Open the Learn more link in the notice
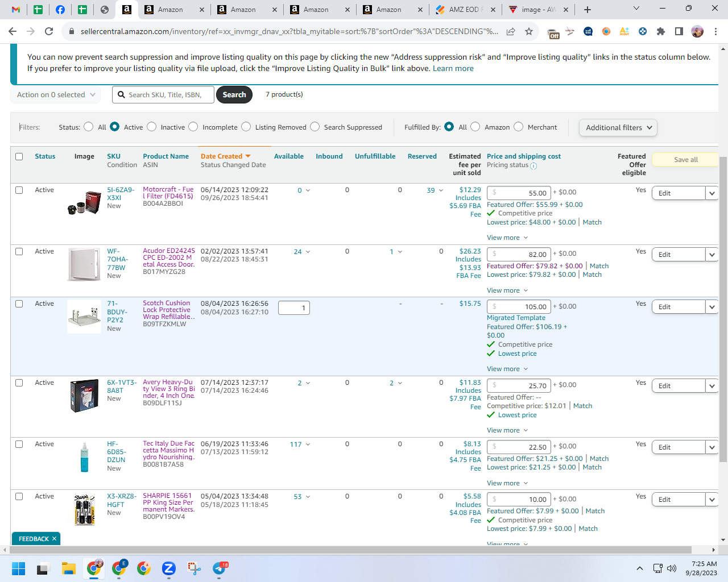Screen dimensions: 728x582 [x=453, y=68]
